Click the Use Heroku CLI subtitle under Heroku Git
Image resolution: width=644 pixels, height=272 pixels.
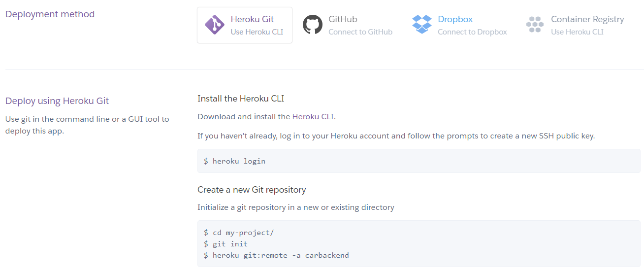click(x=257, y=32)
